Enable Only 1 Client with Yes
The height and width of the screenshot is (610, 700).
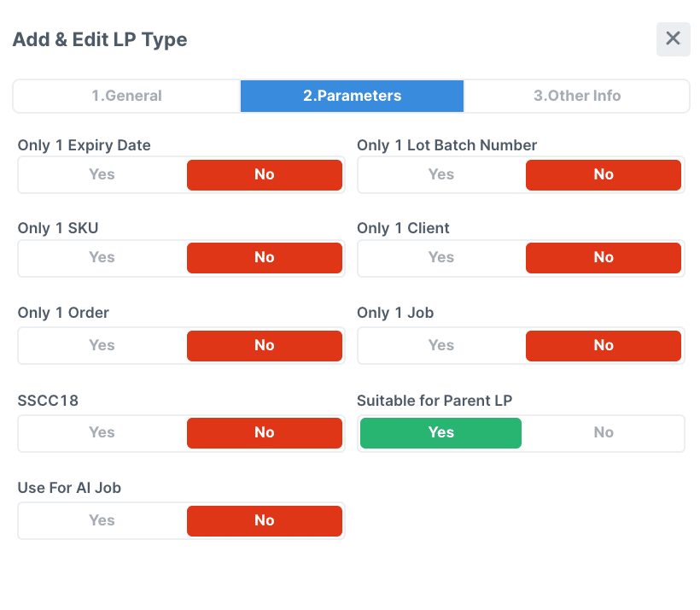[440, 257]
